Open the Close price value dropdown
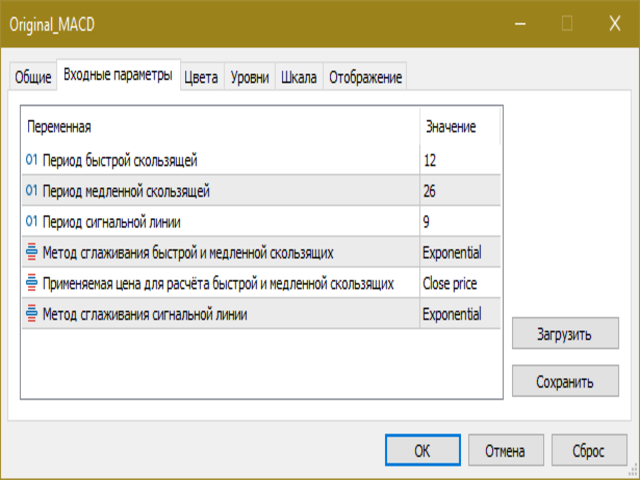Screen dimensions: 640x480 pyautogui.click(x=460, y=283)
